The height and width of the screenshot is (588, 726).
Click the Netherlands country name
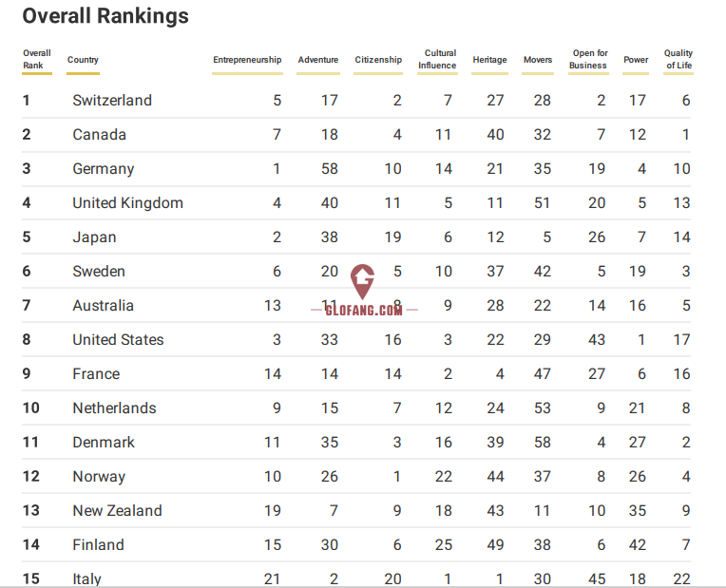[x=114, y=408]
